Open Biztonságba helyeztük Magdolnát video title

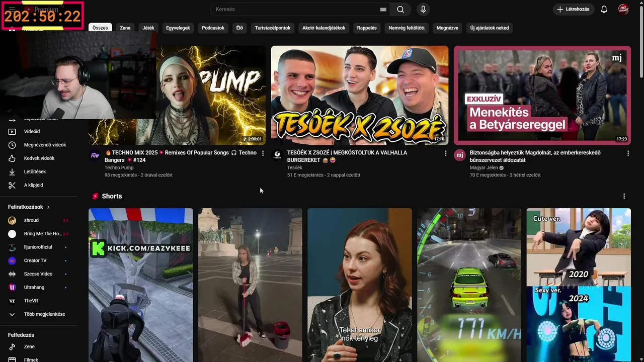(535, 156)
